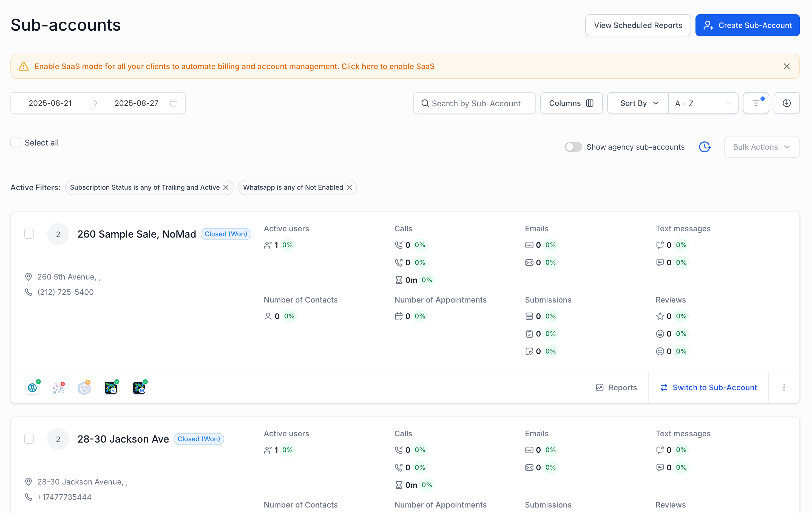Click the Create Sub-Account button

pyautogui.click(x=747, y=25)
